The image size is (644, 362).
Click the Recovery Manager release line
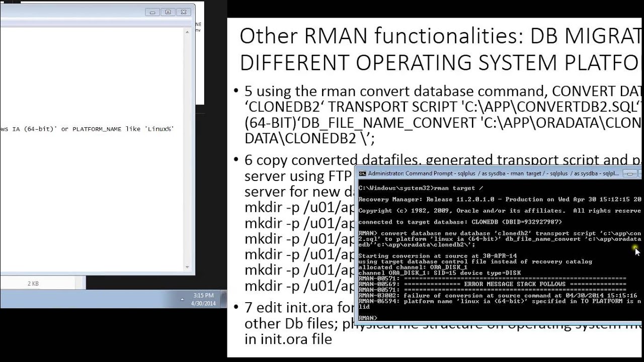pyautogui.click(x=500, y=199)
